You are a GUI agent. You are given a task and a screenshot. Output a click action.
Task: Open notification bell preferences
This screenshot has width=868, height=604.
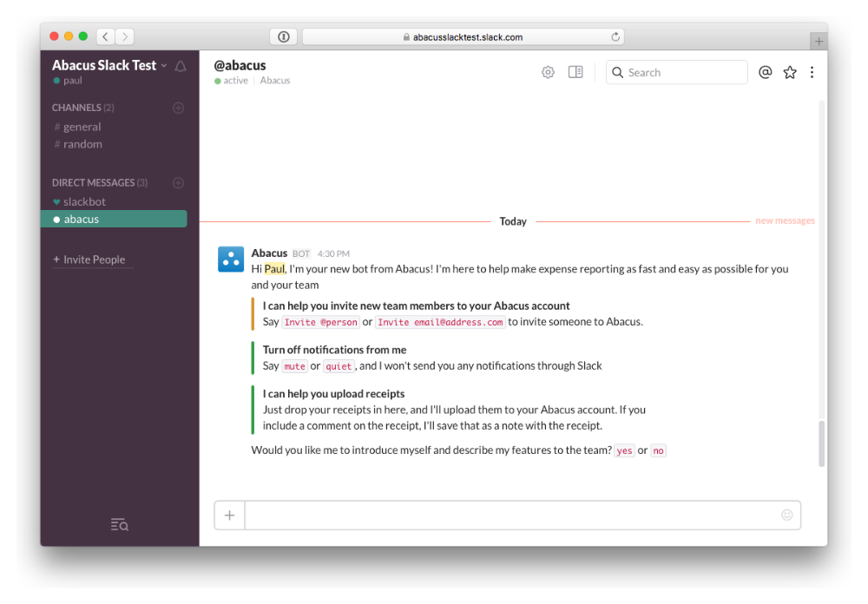point(181,67)
